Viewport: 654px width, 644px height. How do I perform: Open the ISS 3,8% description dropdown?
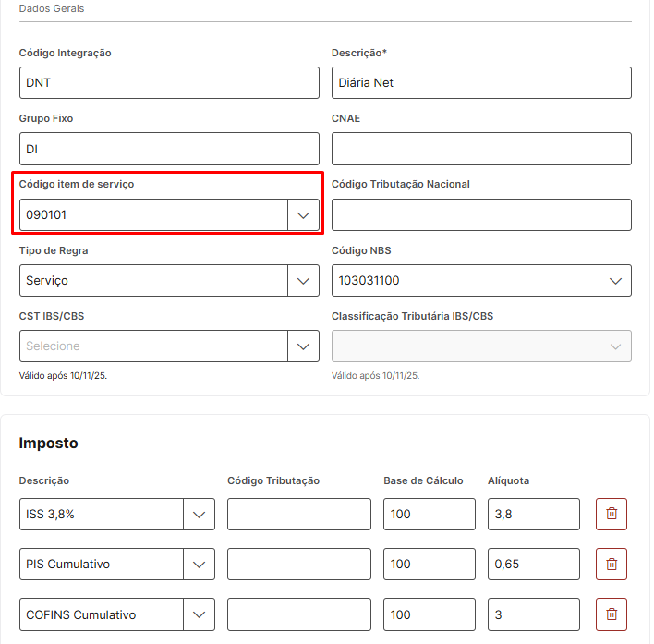click(x=199, y=515)
